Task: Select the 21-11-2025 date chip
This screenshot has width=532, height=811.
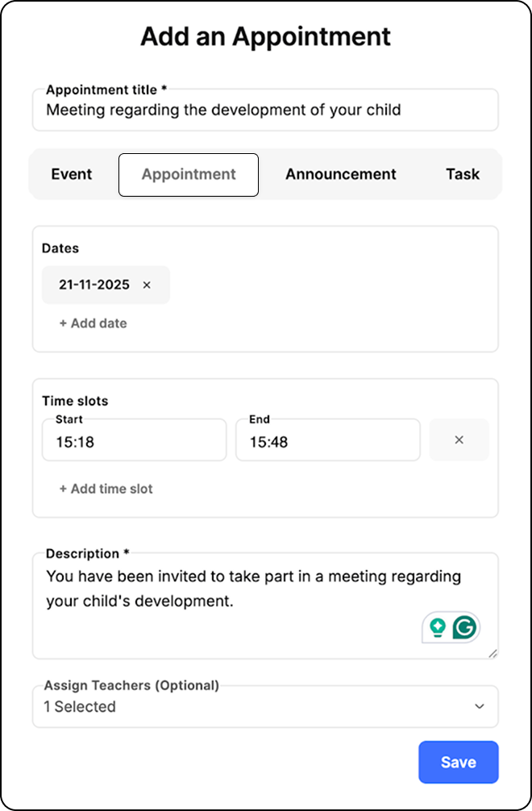Action: [x=94, y=285]
